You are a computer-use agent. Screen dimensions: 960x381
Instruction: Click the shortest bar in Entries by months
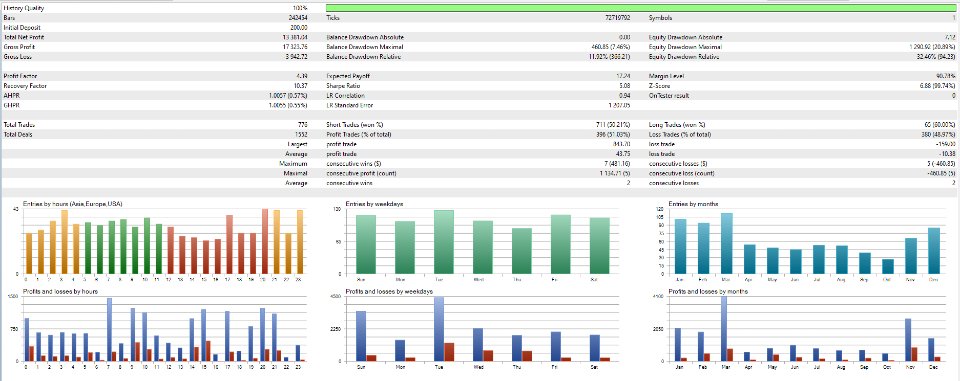point(888,266)
